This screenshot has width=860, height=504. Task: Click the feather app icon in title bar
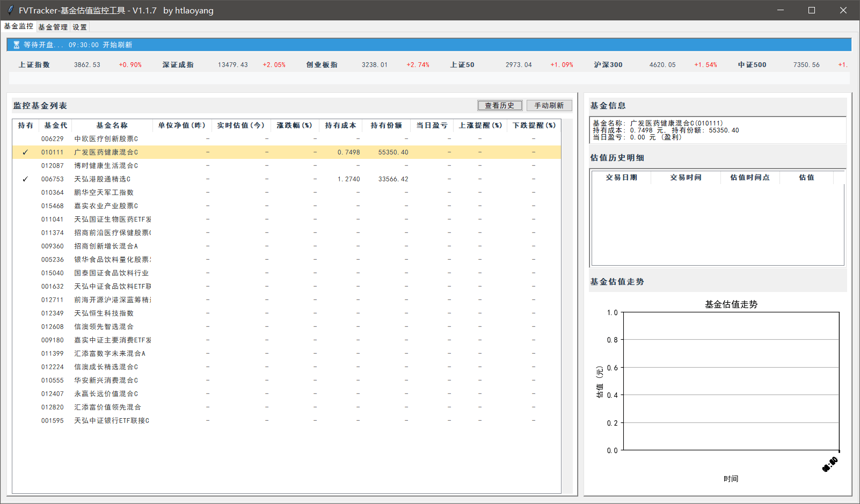click(10, 10)
